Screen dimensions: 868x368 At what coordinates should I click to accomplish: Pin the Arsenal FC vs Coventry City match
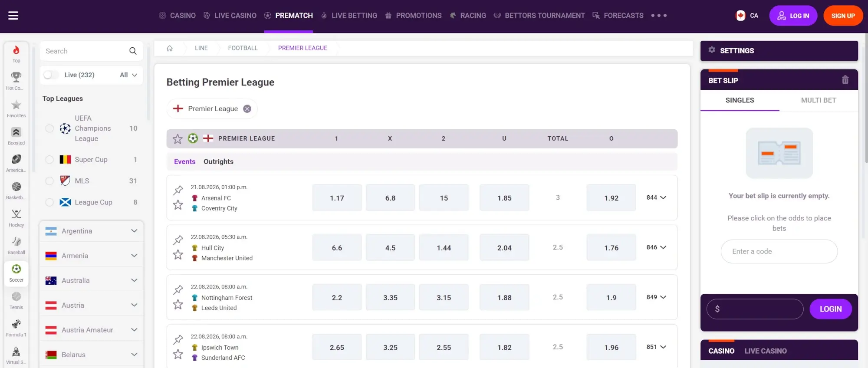[x=178, y=190]
